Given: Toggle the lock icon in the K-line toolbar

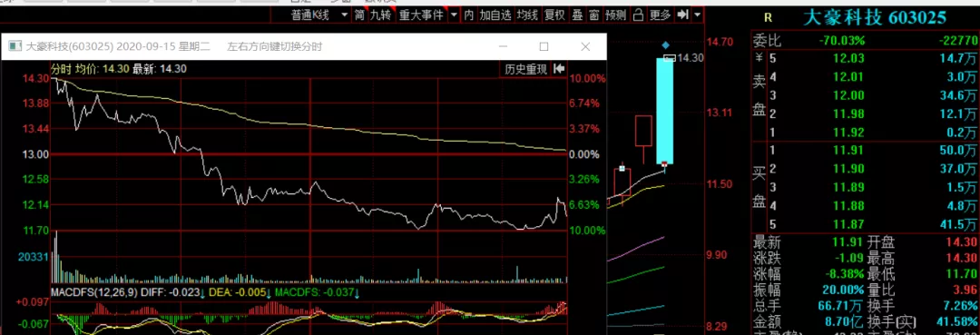Looking at the screenshot, I should (638, 15).
